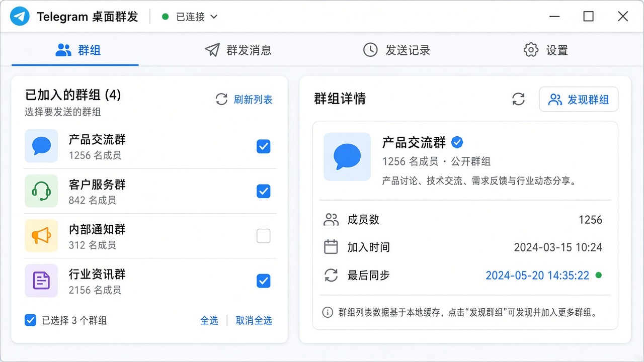
Task: Open the 群发消息 tab
Action: pos(238,50)
